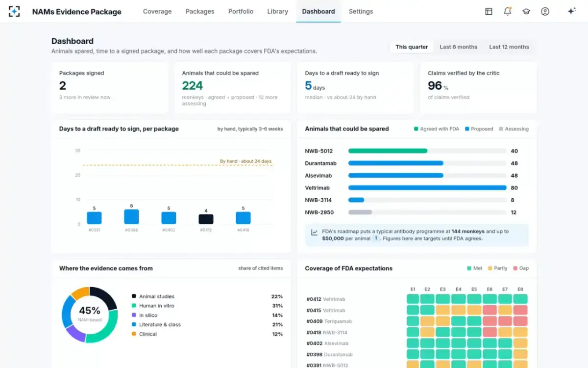This screenshot has height=368, width=588.
Task: Open the Library tab
Action: click(x=277, y=11)
